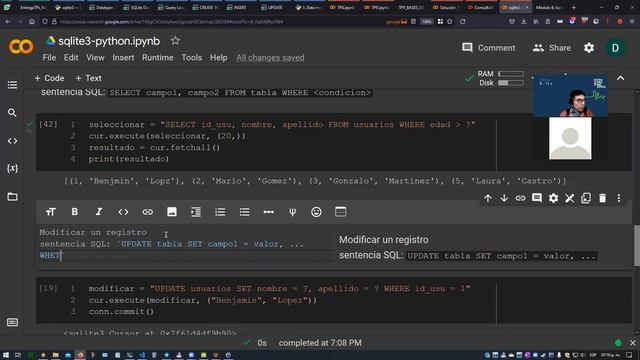Indent text with markdown toolbar icon
The width and height of the screenshot is (640, 360).
point(196,212)
